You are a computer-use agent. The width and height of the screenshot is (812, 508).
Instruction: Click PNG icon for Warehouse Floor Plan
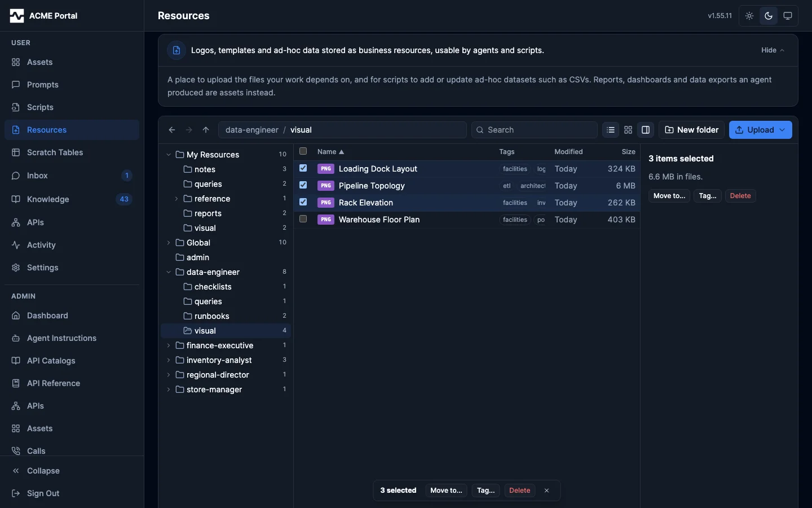tap(326, 220)
